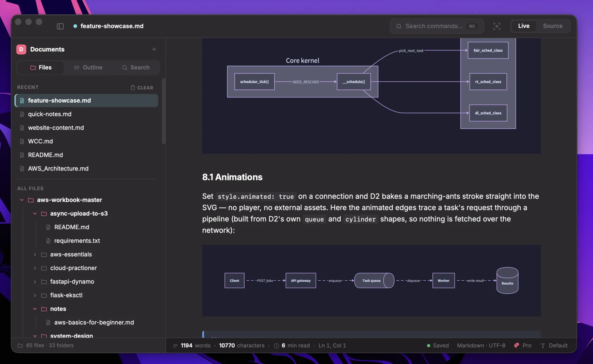Add a new document with plus icon
This screenshot has height=364, width=593.
point(154,49)
